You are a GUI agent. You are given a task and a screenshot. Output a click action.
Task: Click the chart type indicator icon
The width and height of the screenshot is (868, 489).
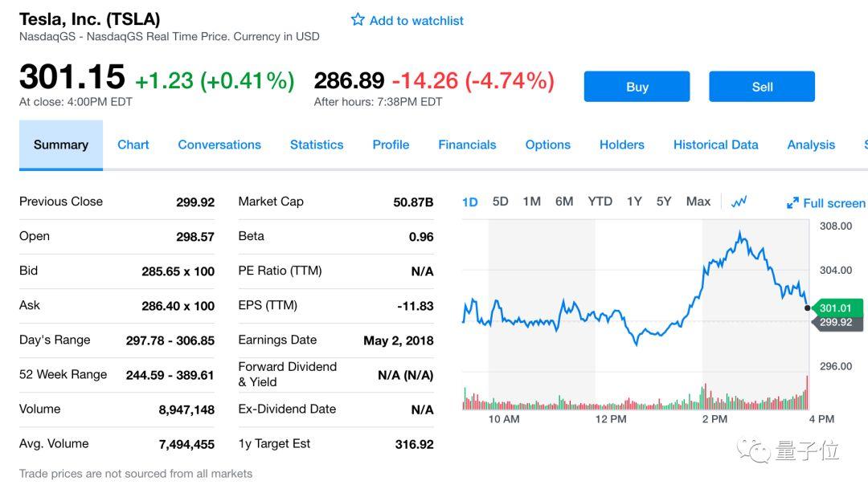click(x=739, y=202)
